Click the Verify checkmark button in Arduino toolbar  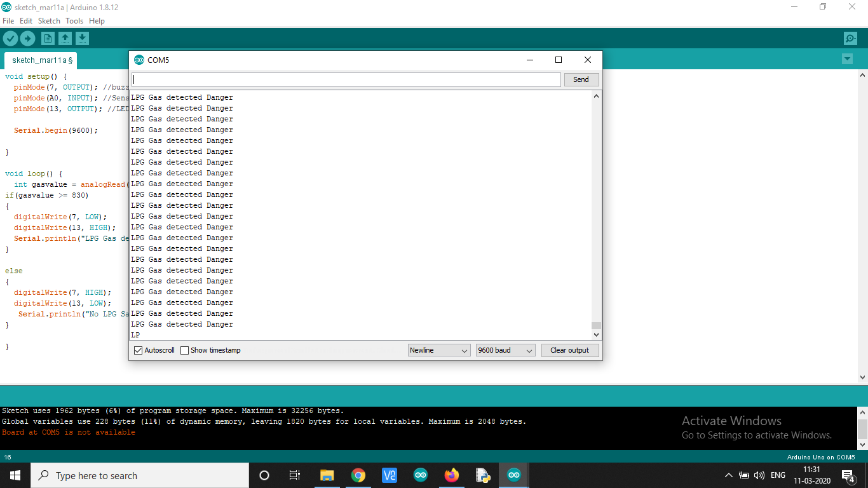10,39
